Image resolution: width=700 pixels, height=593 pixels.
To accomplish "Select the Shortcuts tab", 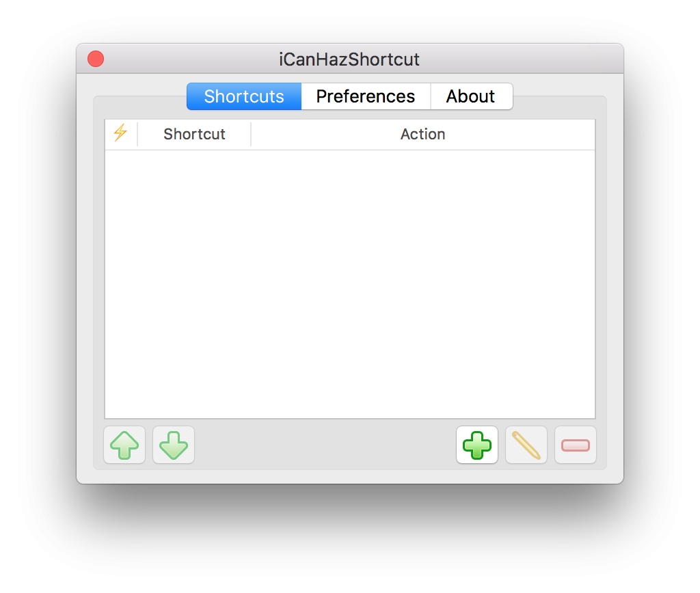I will [243, 96].
